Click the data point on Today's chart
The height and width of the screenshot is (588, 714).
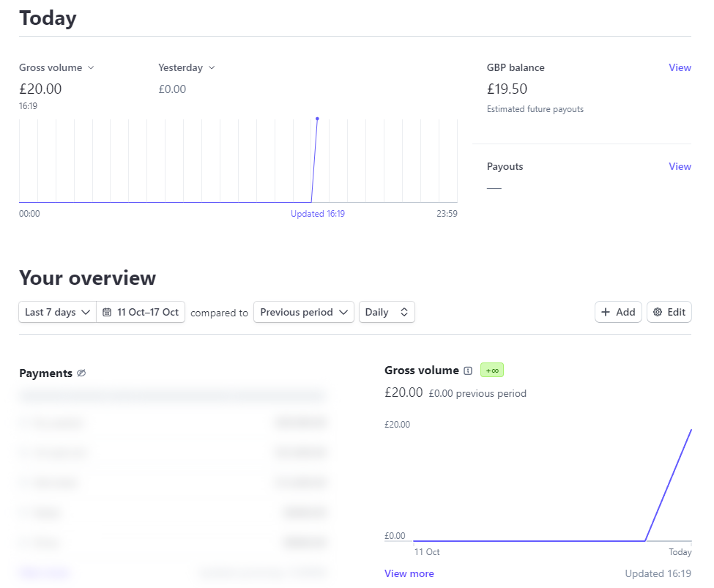coord(317,119)
